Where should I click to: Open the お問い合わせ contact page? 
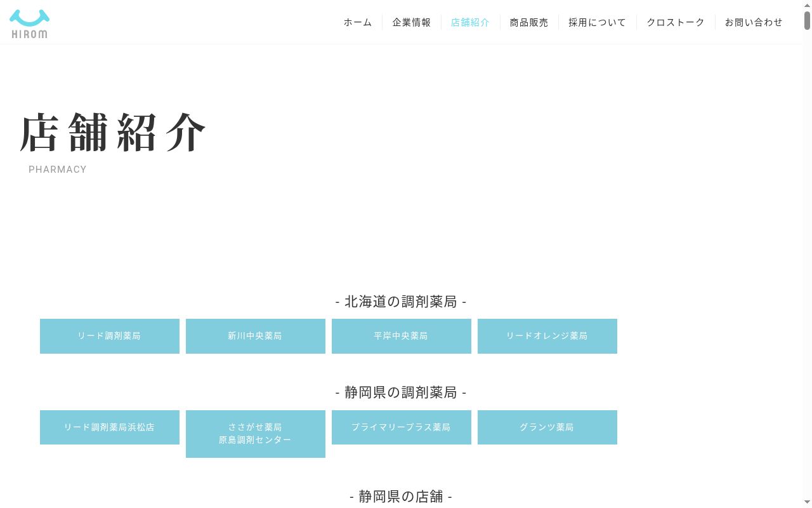click(754, 22)
